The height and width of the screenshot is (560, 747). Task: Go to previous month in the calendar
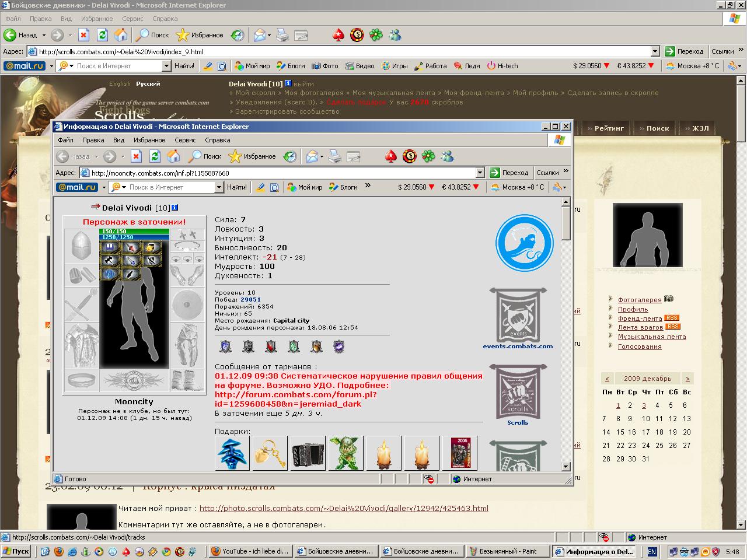tap(607, 379)
